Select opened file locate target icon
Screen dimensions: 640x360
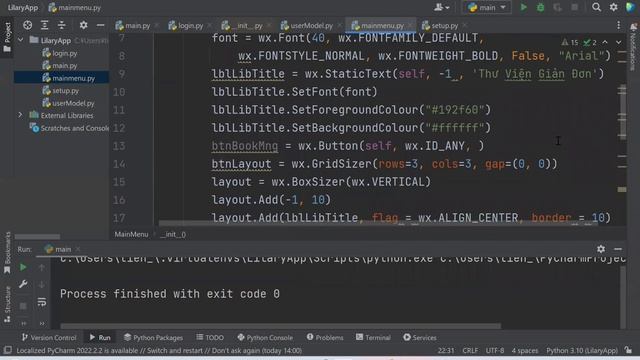click(27, 25)
